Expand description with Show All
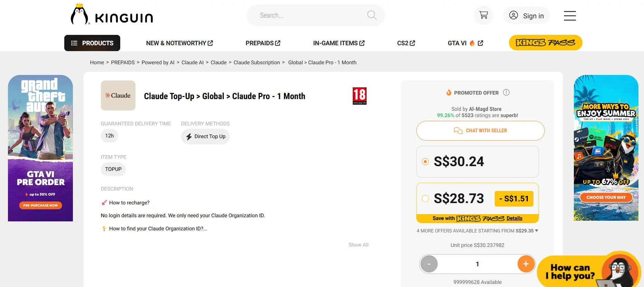 (x=358, y=245)
